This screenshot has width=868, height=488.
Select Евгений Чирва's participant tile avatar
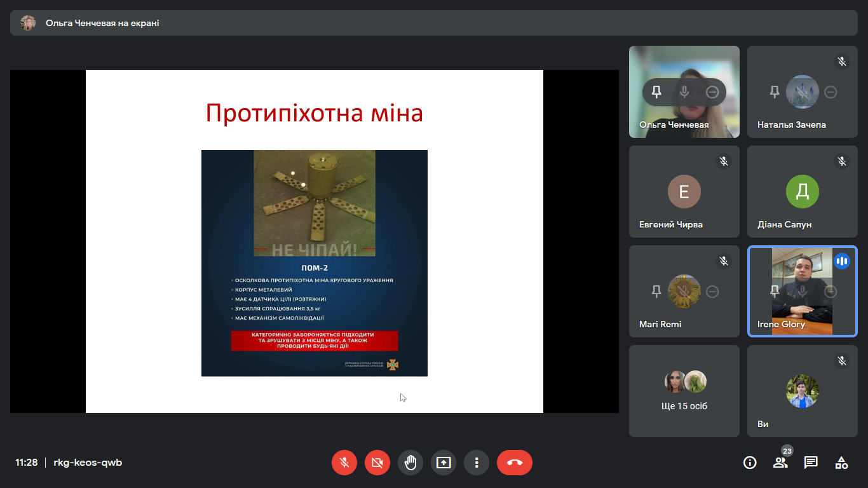click(684, 191)
